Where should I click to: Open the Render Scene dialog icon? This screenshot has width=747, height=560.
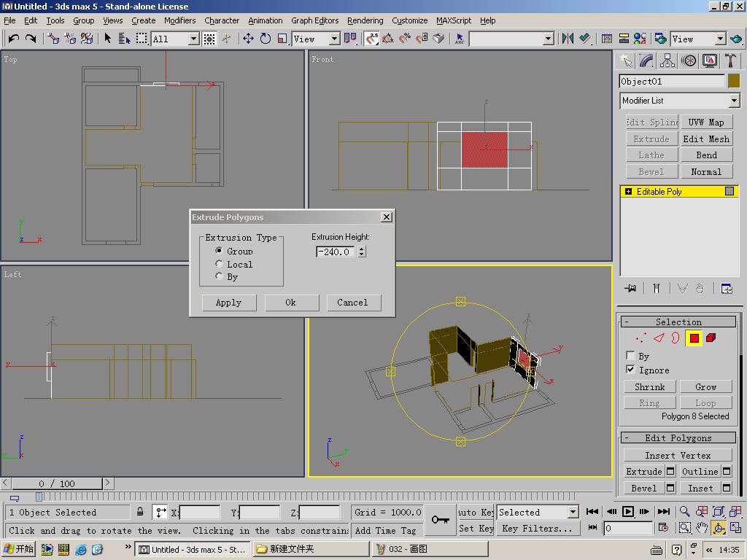coord(660,39)
